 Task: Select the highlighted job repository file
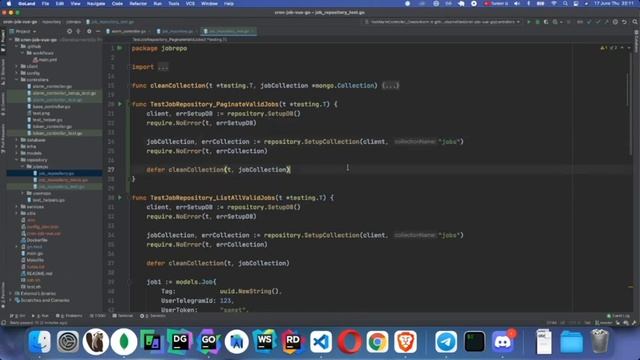tap(53, 173)
